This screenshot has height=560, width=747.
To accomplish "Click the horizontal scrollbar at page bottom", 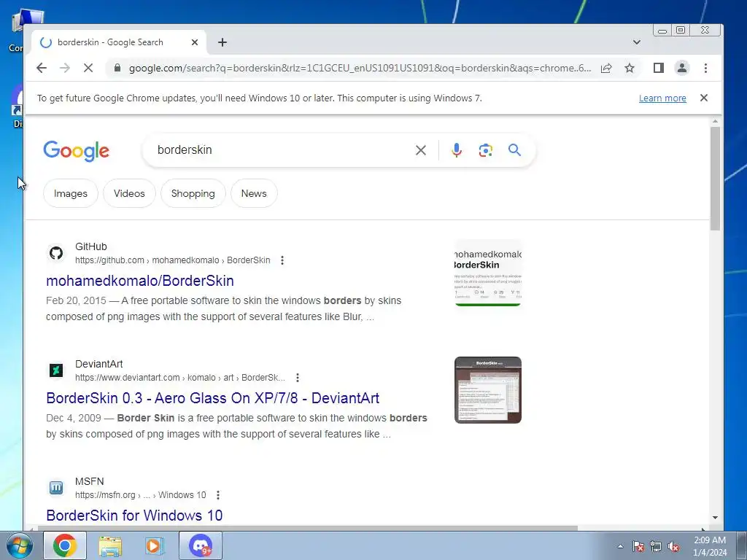I will tap(307, 528).
